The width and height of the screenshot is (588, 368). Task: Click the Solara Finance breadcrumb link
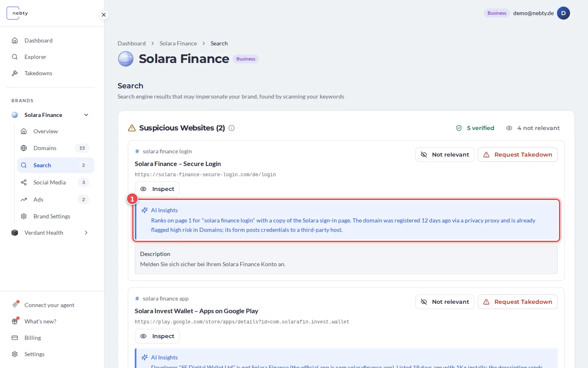[x=178, y=43]
